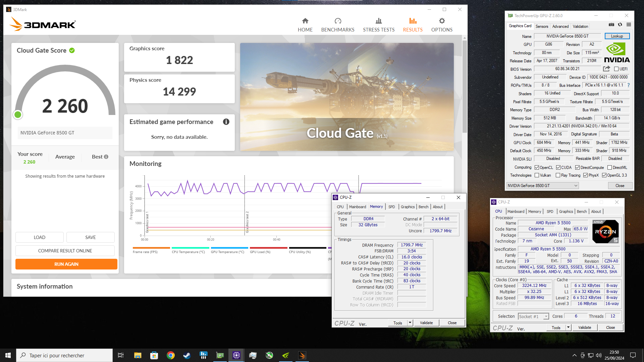This screenshot has width=644, height=362.
Task: Switch to 3DMark taskbar icon
Action: (302, 355)
